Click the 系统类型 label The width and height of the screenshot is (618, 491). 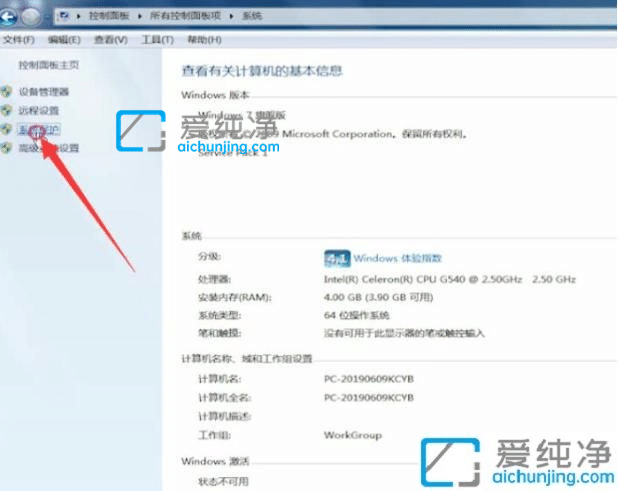[219, 315]
